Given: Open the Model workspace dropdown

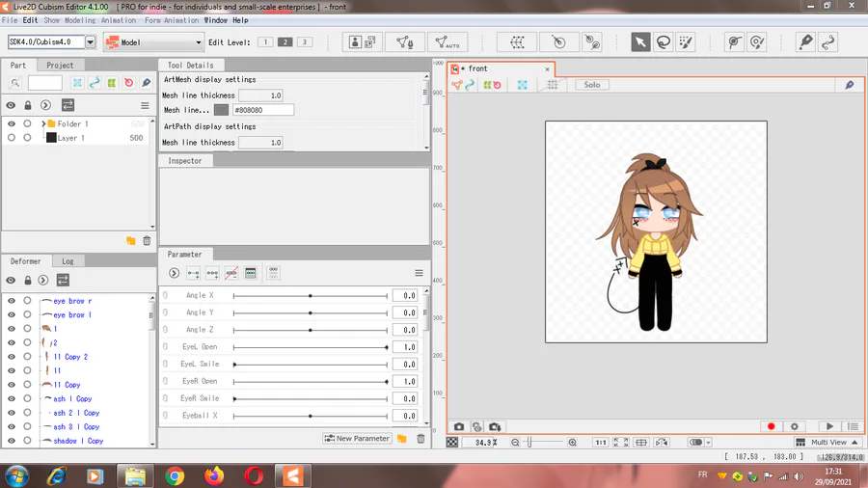Looking at the screenshot, I should [153, 42].
